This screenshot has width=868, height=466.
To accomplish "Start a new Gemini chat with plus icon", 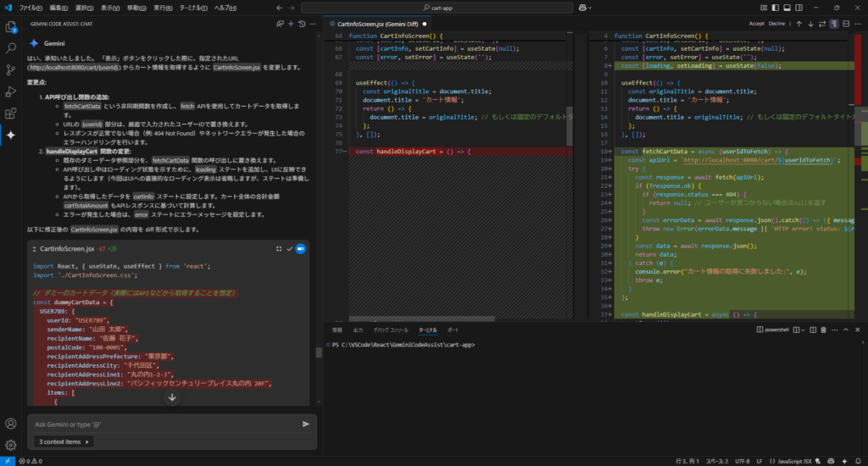I will click(x=291, y=24).
